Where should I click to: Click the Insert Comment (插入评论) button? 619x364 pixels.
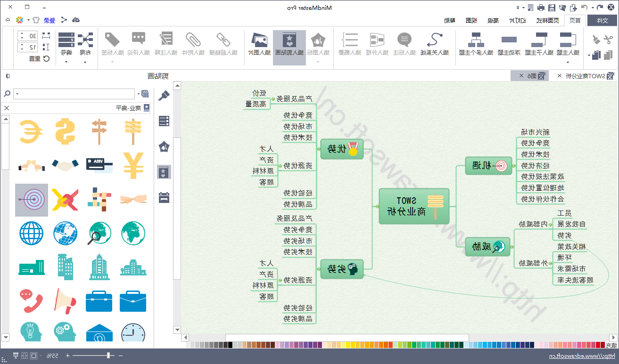[139, 44]
